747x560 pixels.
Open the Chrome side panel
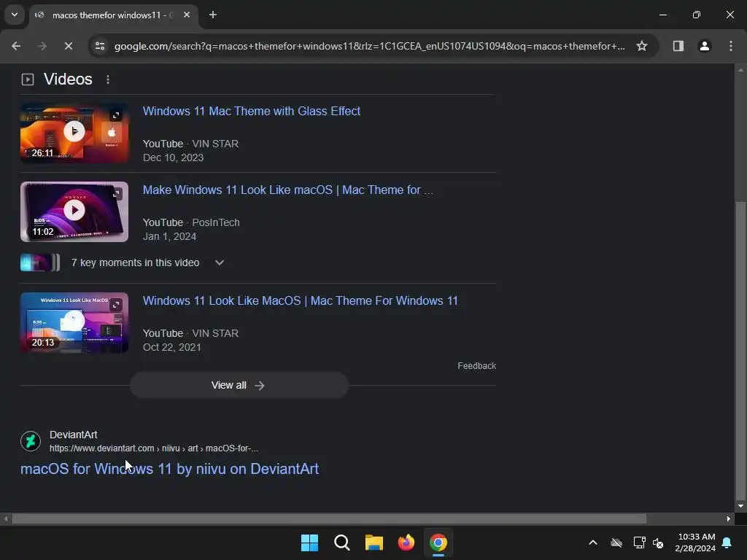(x=678, y=46)
